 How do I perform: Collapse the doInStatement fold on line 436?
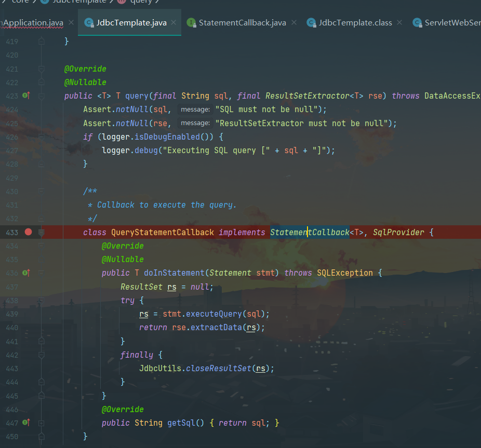pyautogui.click(x=42, y=273)
